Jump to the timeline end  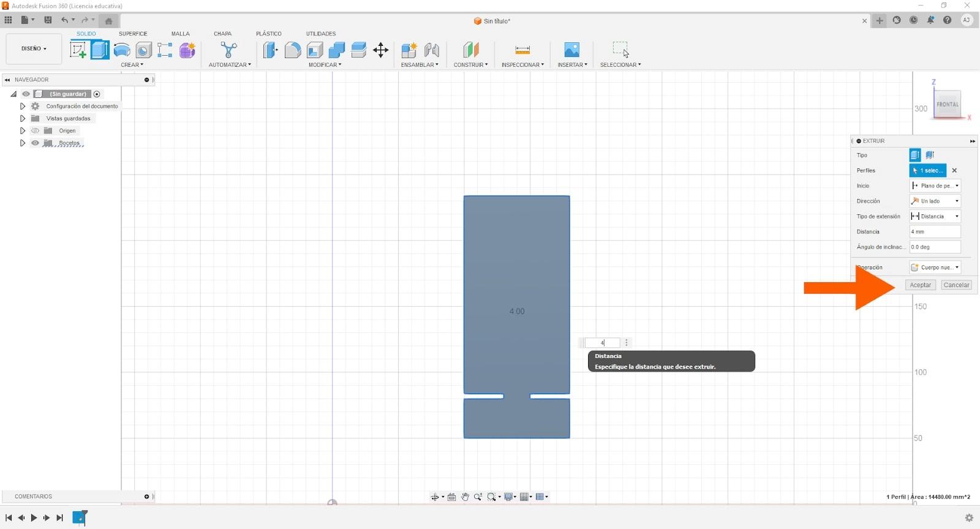click(59, 518)
